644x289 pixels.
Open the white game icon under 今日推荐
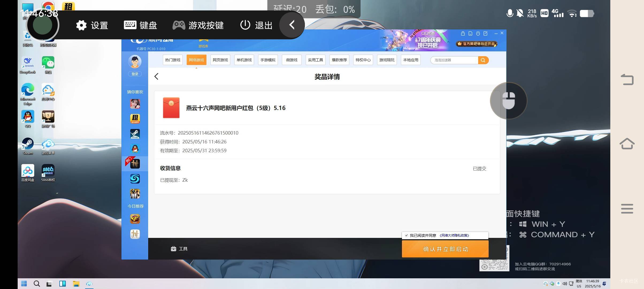tap(135, 234)
